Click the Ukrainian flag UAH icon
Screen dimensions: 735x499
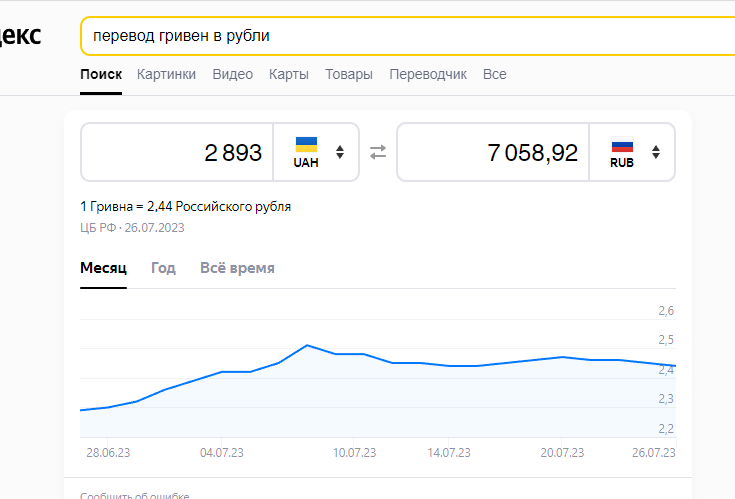pos(306,145)
